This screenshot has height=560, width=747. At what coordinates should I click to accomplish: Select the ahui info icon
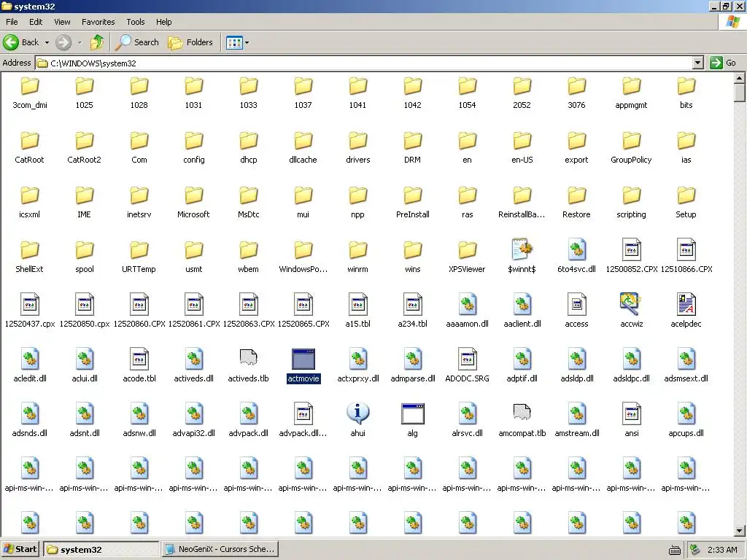(x=357, y=413)
